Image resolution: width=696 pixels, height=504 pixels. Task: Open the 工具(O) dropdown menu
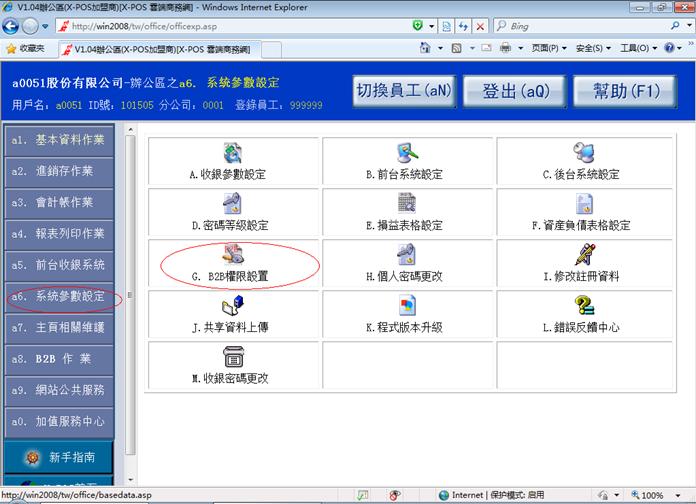[x=638, y=48]
